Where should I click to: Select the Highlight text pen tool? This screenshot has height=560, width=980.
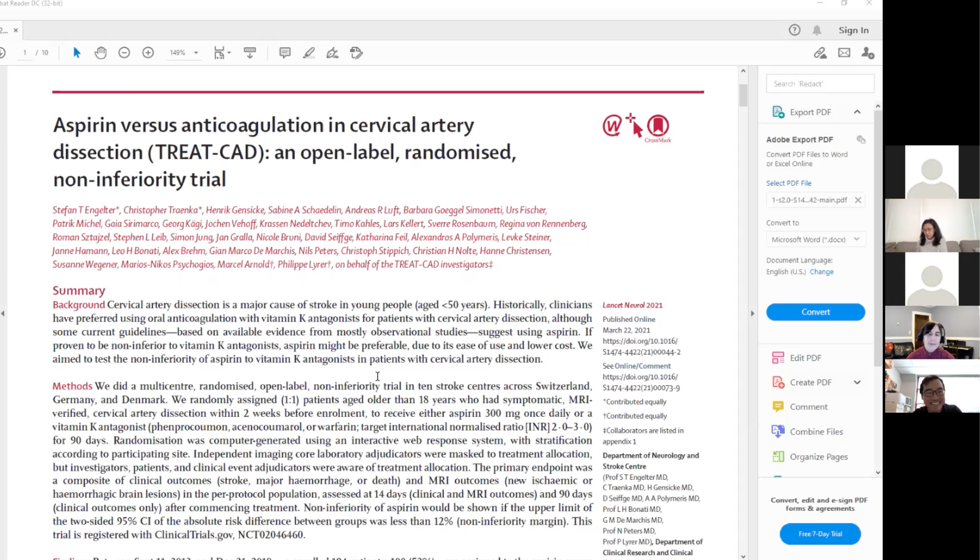pyautogui.click(x=308, y=53)
